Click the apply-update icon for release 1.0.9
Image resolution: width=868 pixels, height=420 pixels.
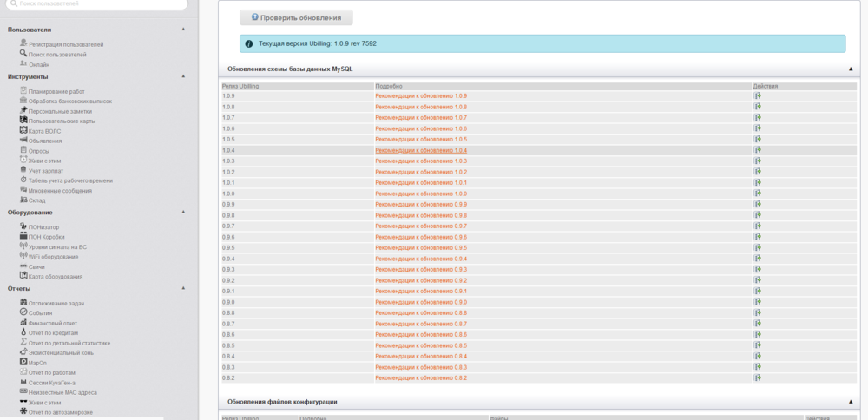tap(757, 96)
